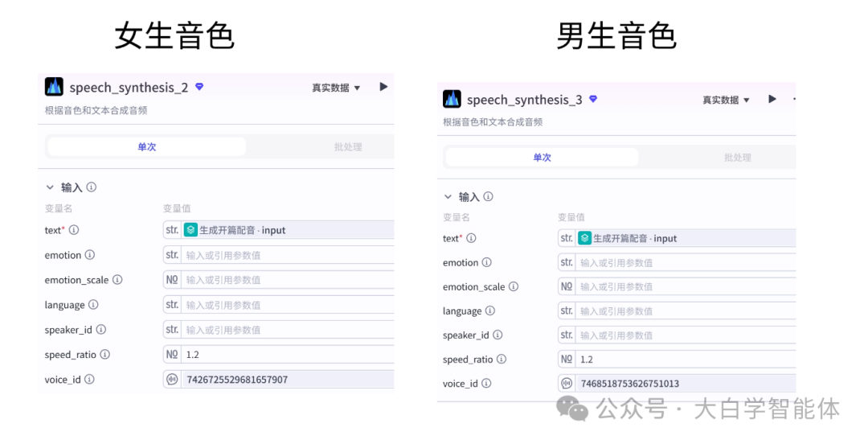This screenshot has width=868, height=444.
Task: Click str. type selector for emotion in speech_synthesis_2
Action: click(172, 255)
